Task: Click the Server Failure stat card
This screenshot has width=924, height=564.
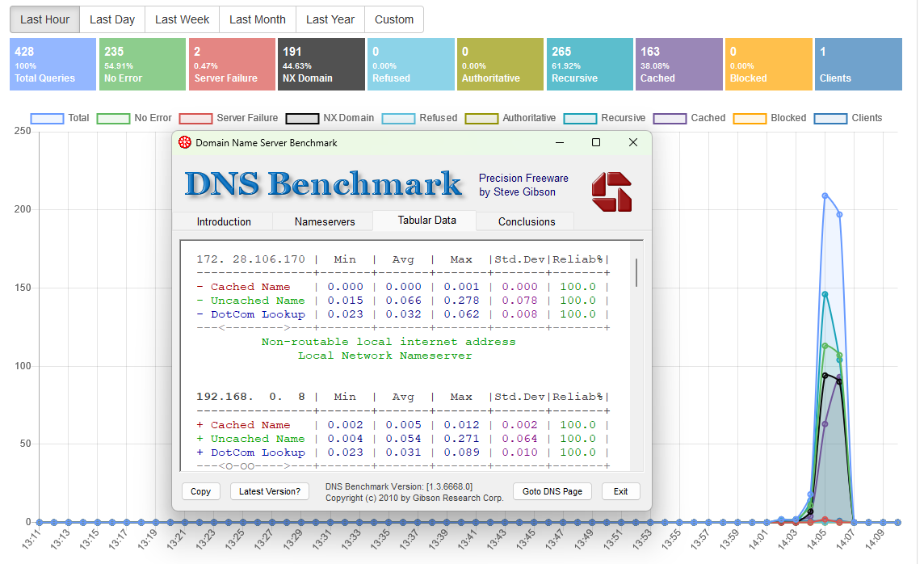Action: click(232, 65)
